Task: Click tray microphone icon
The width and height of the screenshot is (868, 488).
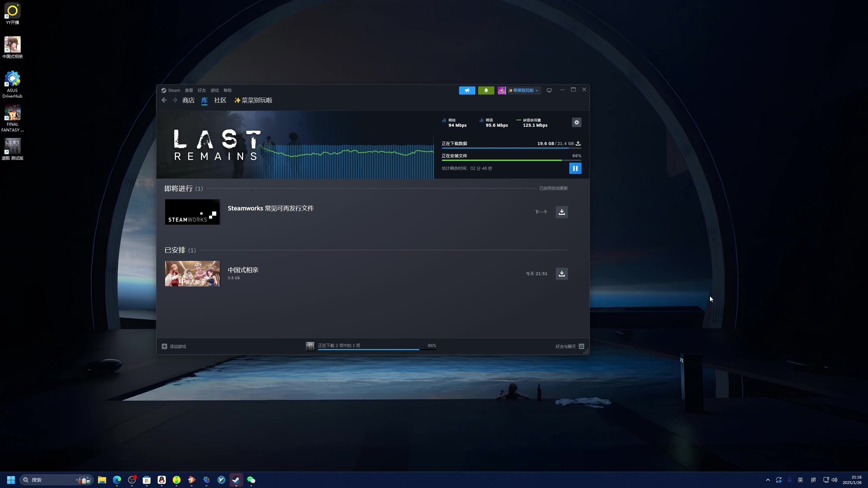Action: tap(790, 480)
